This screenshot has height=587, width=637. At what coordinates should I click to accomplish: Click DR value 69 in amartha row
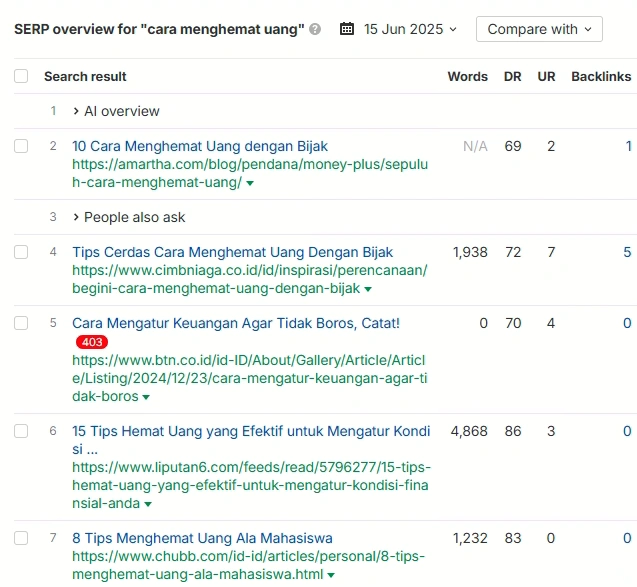pyautogui.click(x=513, y=146)
